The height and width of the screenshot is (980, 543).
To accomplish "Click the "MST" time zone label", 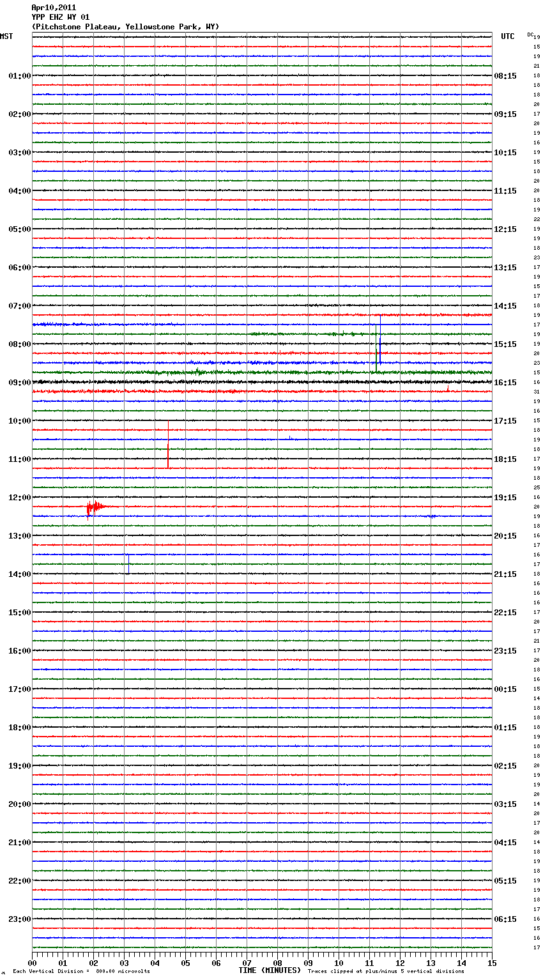I will 6,36.
